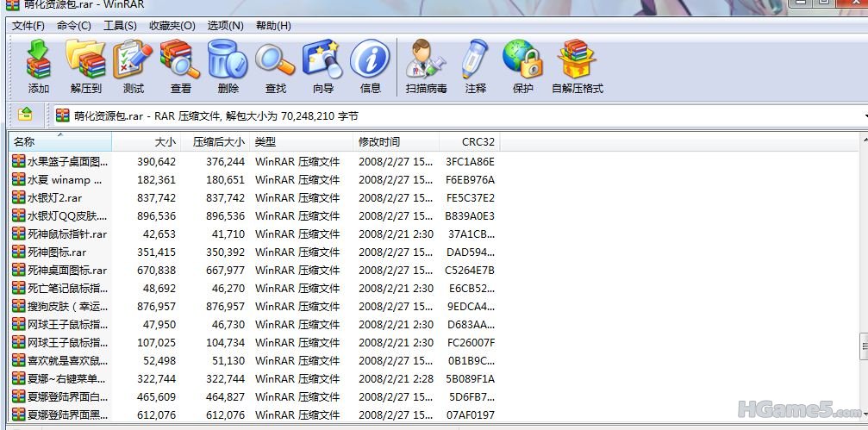Start the 向导 (Wizard) tool
This screenshot has width=868, height=430.
322,66
